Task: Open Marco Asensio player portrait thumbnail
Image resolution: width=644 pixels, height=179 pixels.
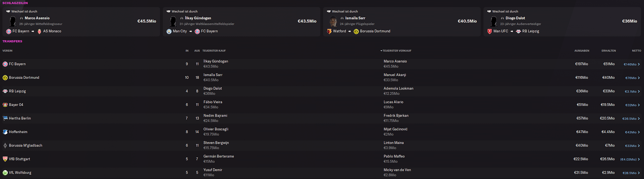Action: click(x=12, y=21)
